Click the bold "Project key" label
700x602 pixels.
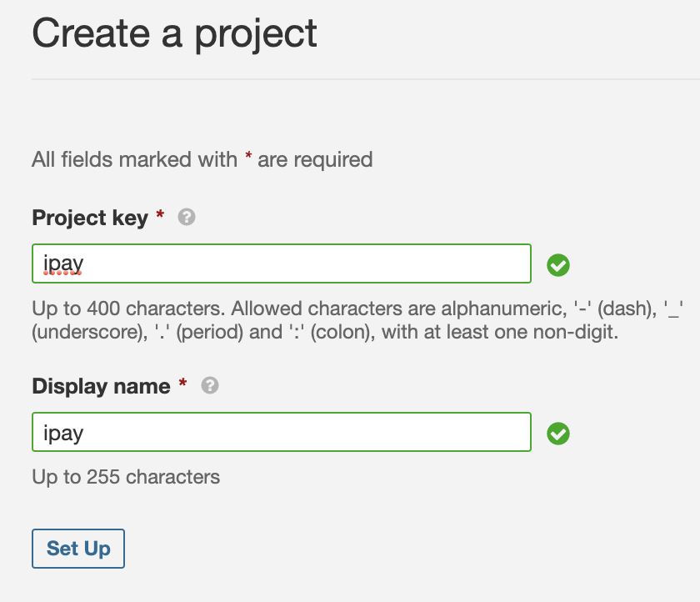click(x=90, y=218)
